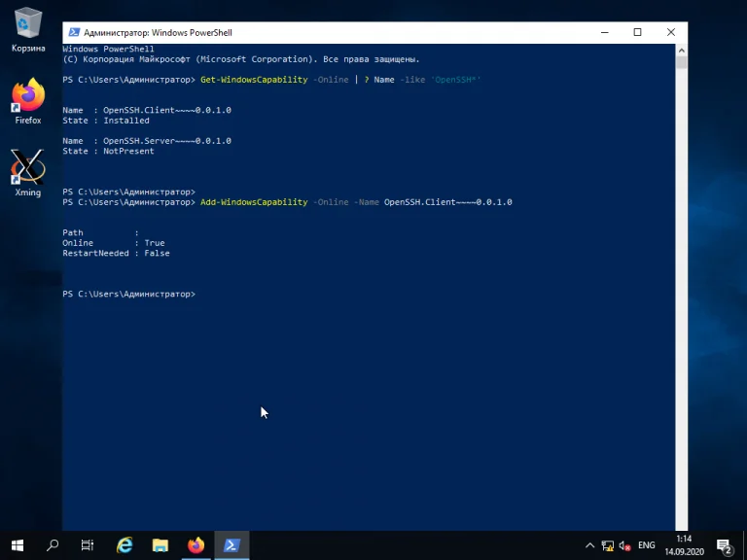
Task: Click the OpenSSH.Server~~~~0.0.1.0 output line
Action: coord(147,140)
